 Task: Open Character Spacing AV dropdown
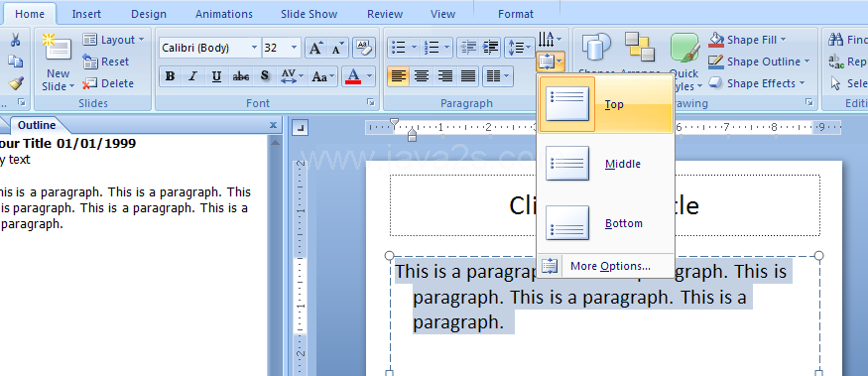[x=293, y=76]
